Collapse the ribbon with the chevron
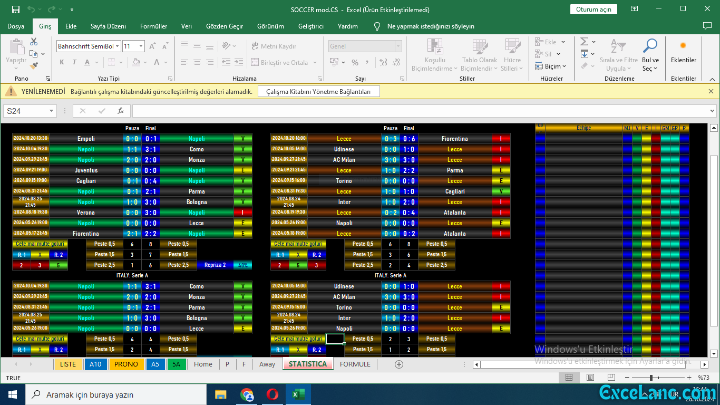 pyautogui.click(x=712, y=79)
